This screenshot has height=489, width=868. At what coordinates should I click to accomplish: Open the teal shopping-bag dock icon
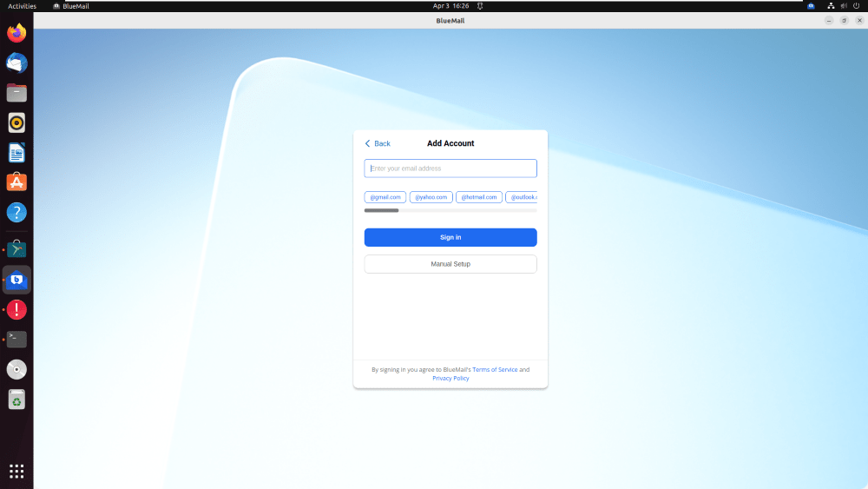[16, 249]
